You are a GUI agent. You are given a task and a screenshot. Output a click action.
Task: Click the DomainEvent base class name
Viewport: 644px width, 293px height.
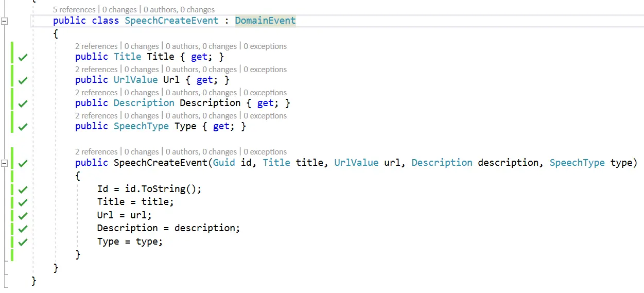(x=266, y=21)
